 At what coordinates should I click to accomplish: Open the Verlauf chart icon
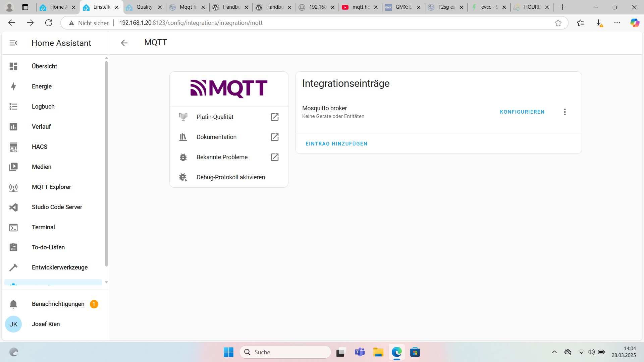[x=13, y=127]
